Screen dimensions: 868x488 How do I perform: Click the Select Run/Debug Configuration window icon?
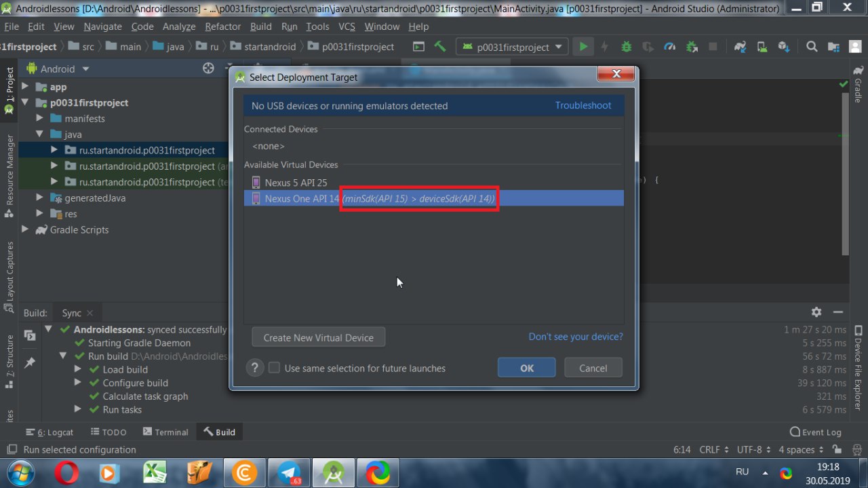coord(418,47)
